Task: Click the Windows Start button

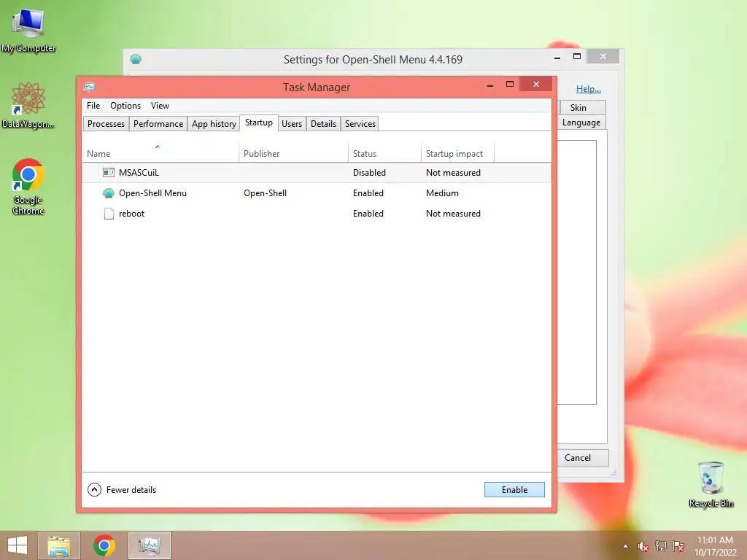Action: pyautogui.click(x=18, y=545)
